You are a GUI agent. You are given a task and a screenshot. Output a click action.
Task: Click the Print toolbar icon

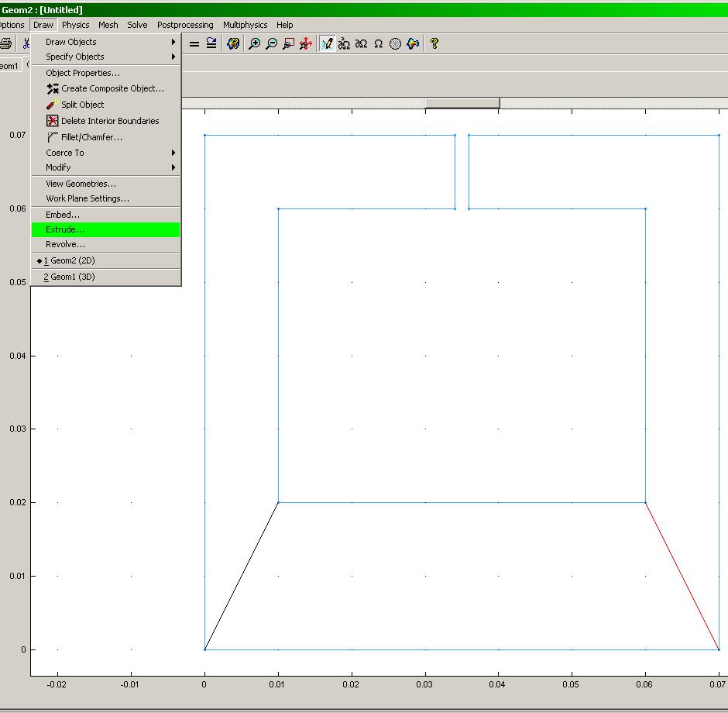5,43
